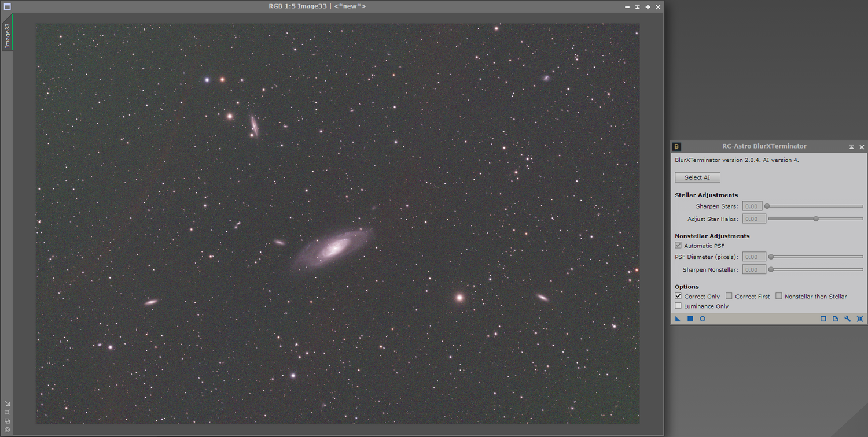The height and width of the screenshot is (437, 868).
Task: Click the Apply Global square icon
Action: (x=690, y=319)
